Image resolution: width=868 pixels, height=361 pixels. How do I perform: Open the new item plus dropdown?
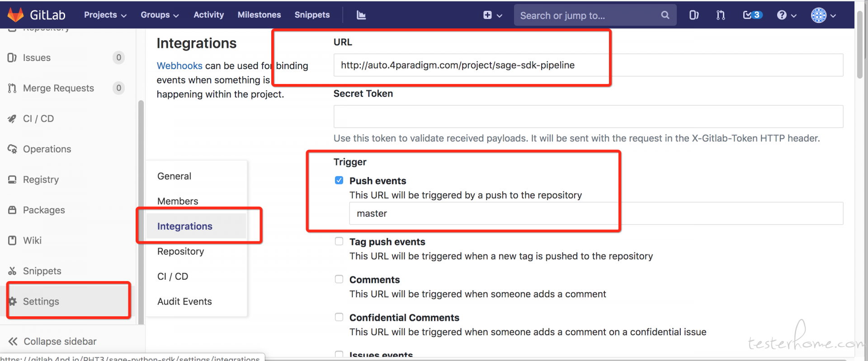(492, 15)
